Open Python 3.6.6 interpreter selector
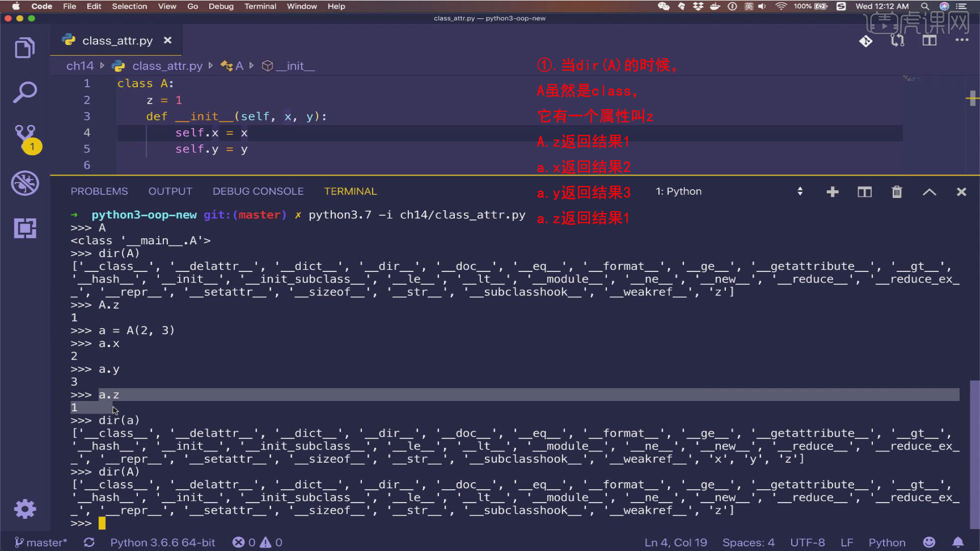This screenshot has height=551, width=980. pos(162,542)
